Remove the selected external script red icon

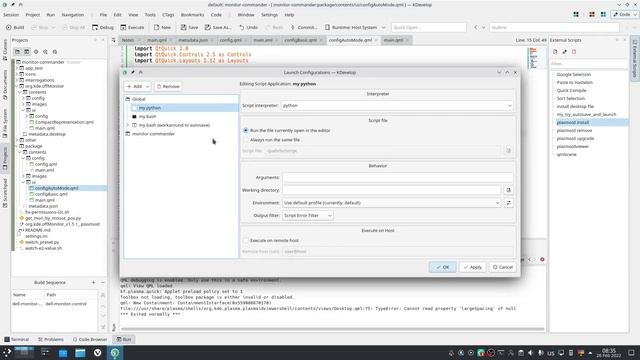pyautogui.click(x=574, y=52)
